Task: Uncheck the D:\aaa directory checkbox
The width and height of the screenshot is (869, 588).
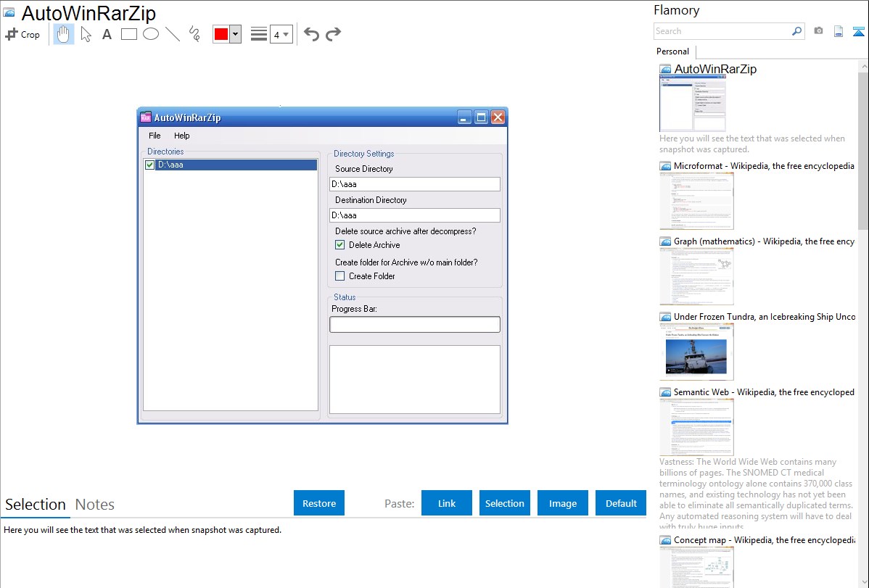Action: (x=149, y=165)
